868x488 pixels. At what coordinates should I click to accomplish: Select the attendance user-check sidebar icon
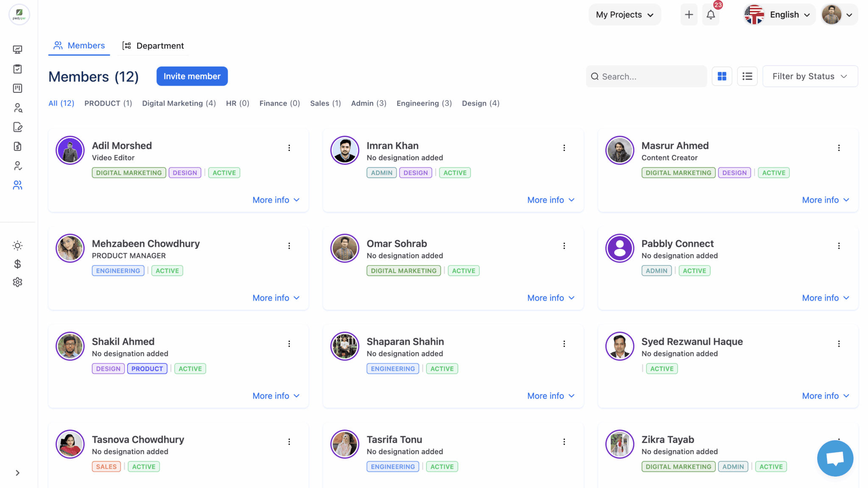[17, 165]
